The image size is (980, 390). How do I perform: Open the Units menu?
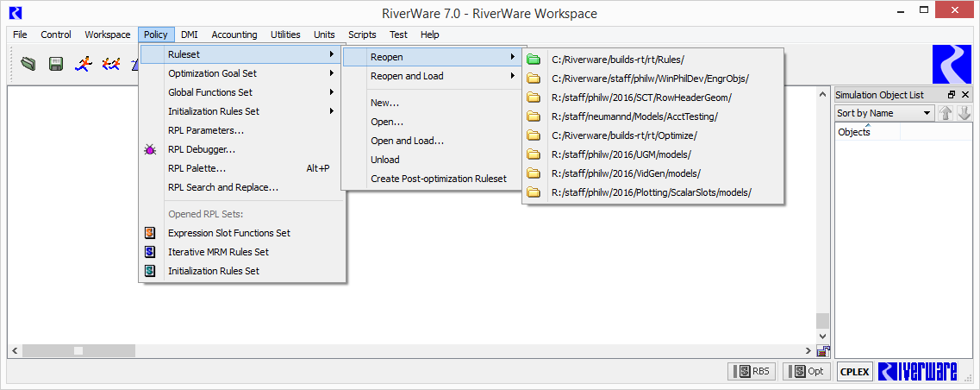pyautogui.click(x=324, y=35)
